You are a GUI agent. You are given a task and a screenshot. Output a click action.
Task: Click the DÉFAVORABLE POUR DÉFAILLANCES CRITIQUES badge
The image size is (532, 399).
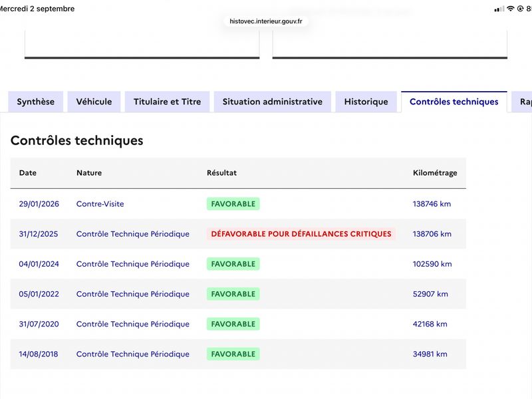point(301,234)
